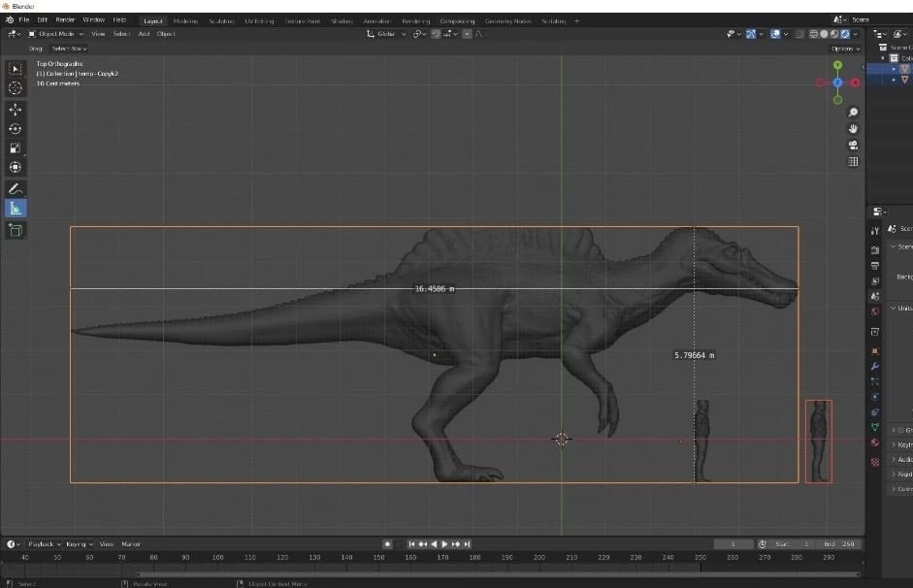Select the Box Select tool
Screen dimensions: 913x588
point(16,69)
